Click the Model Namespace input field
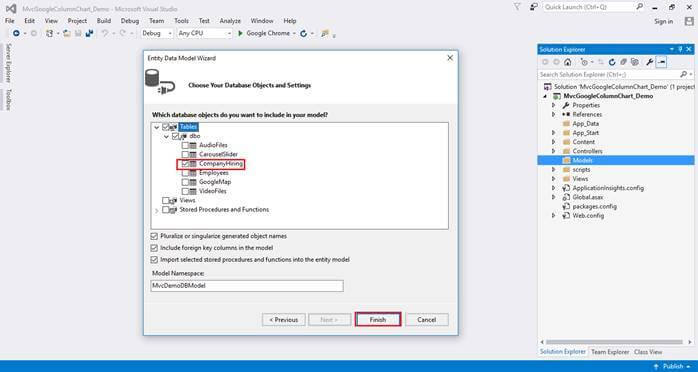This screenshot has height=372, width=698. click(247, 286)
